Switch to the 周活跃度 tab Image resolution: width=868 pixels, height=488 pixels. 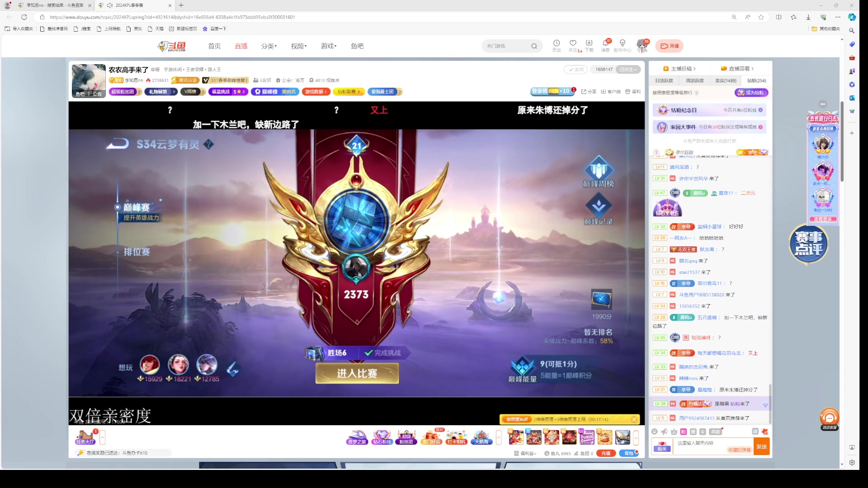(695, 80)
